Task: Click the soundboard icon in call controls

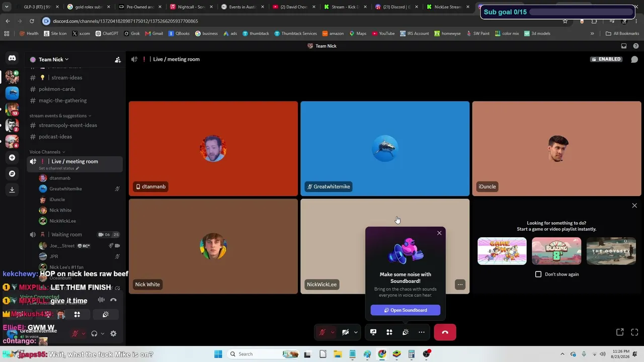Action: pos(406,332)
